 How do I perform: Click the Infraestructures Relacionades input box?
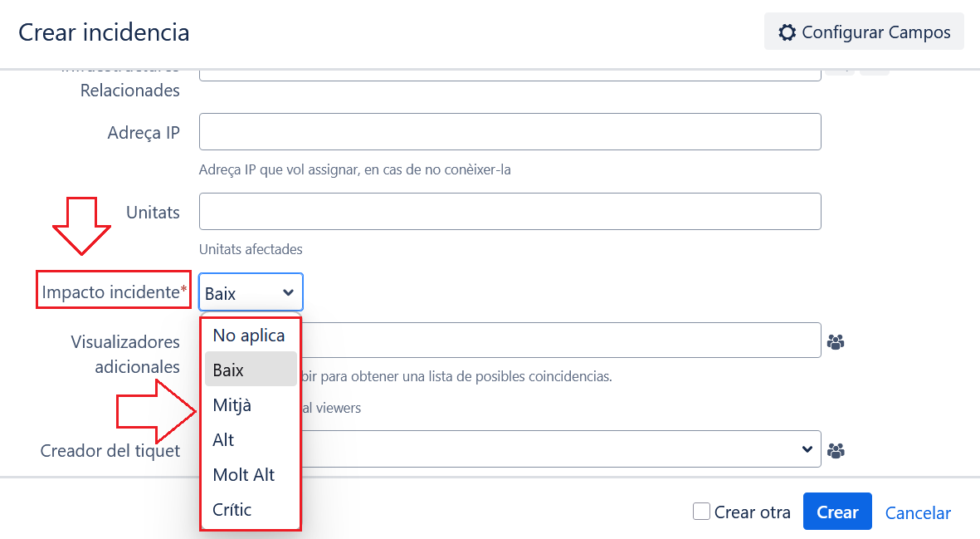click(x=510, y=75)
